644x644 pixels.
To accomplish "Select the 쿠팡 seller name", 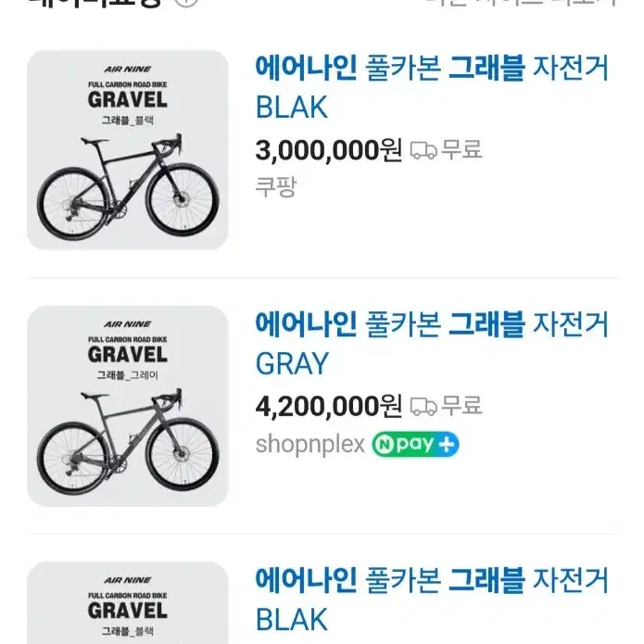I will click(275, 187).
